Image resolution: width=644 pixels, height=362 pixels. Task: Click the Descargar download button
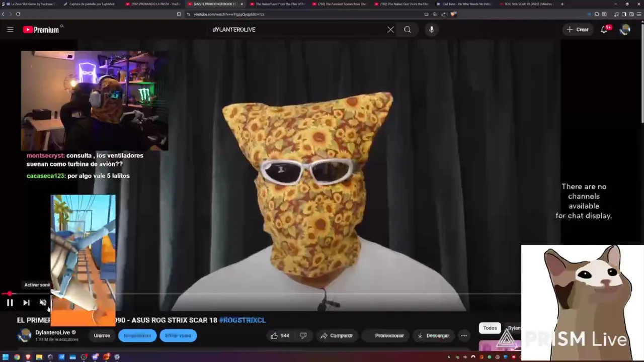(432, 335)
